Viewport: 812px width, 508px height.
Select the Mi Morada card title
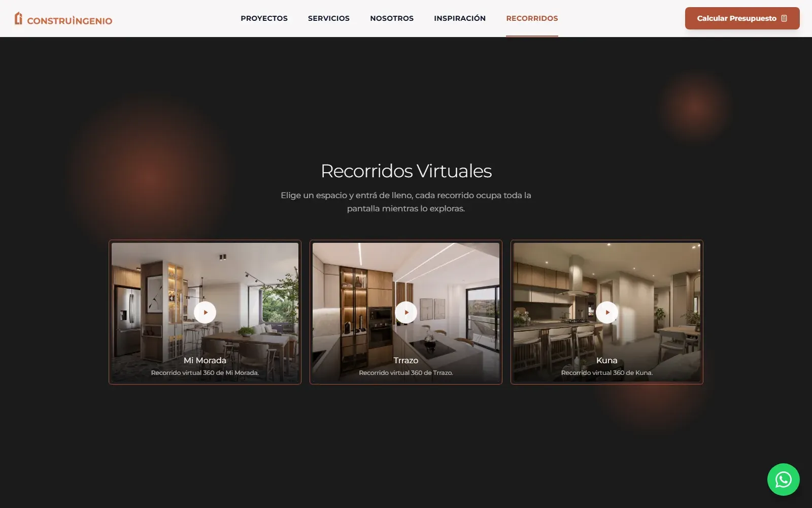pos(205,360)
